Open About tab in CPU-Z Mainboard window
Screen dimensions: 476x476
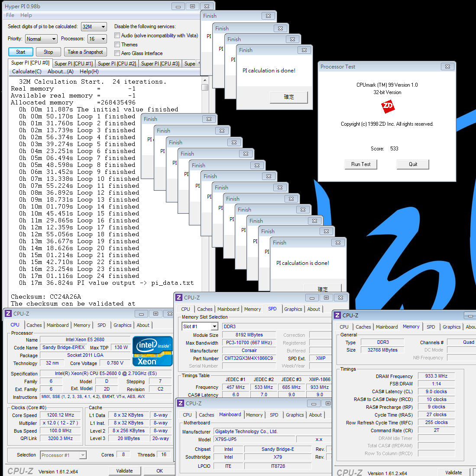tap(315, 415)
